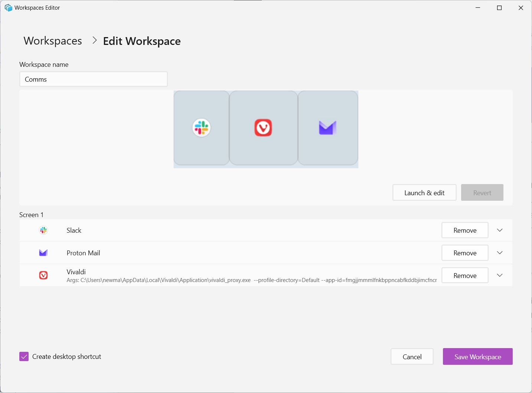532x393 pixels.
Task: Select the Vivaldi icon in the app list
Action: click(x=43, y=275)
